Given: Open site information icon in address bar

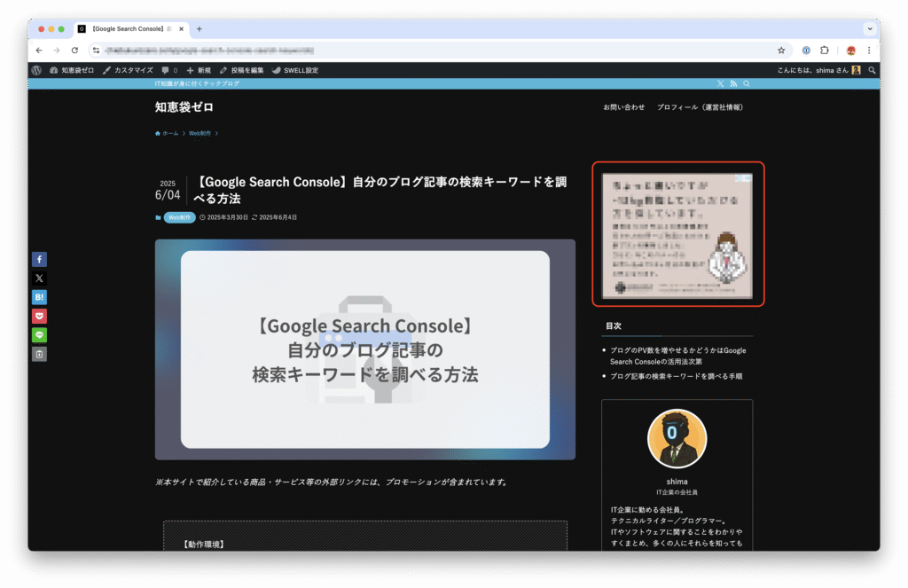Looking at the screenshot, I should [96, 51].
